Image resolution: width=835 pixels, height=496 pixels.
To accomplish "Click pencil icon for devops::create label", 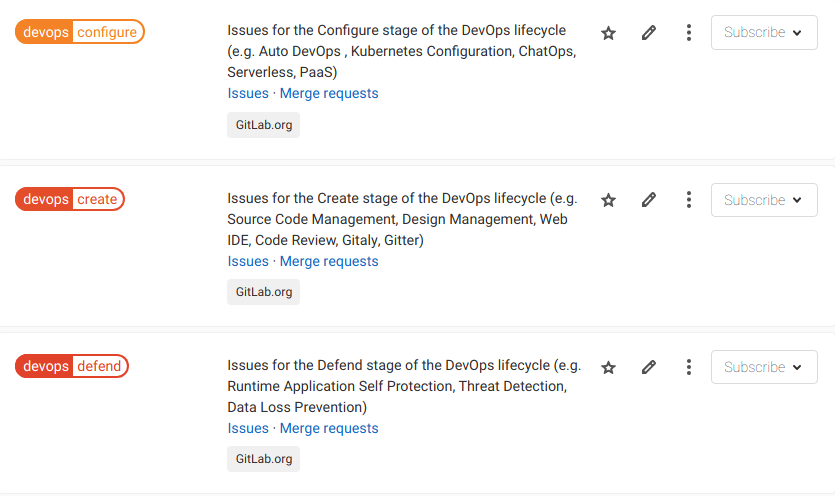I will pos(649,200).
